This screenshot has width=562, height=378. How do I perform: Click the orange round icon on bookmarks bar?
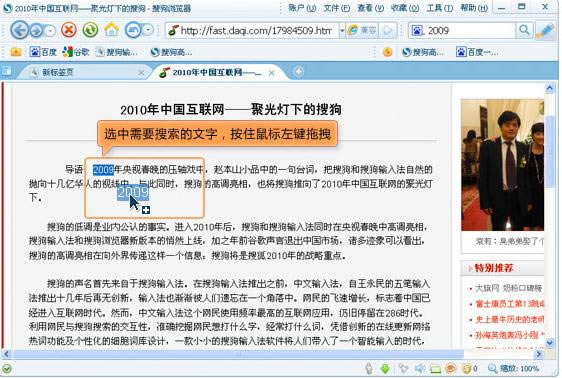[387, 52]
